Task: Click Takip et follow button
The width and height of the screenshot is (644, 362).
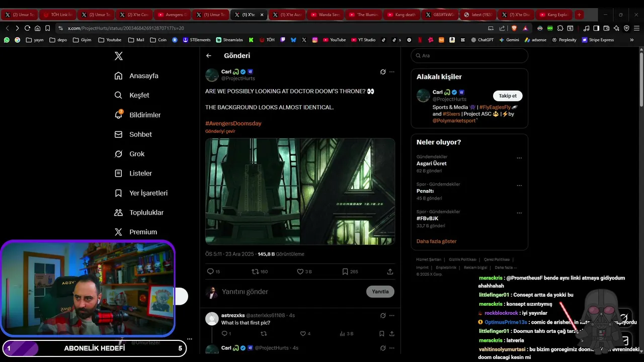Action: click(x=508, y=96)
